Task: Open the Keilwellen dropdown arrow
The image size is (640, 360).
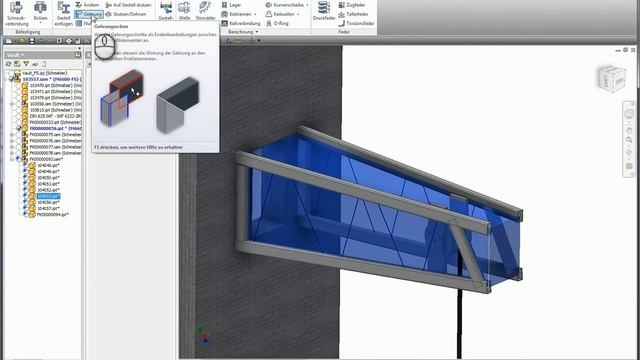Action: point(298,15)
